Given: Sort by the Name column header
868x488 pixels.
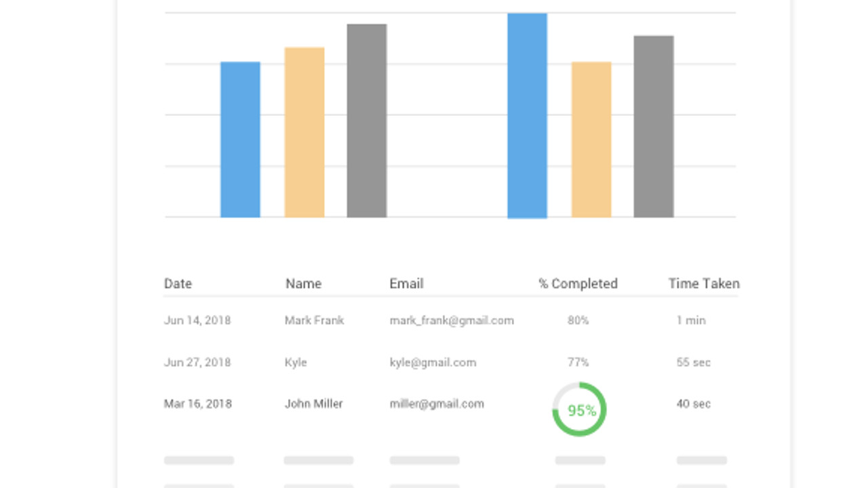Looking at the screenshot, I should pos(303,284).
